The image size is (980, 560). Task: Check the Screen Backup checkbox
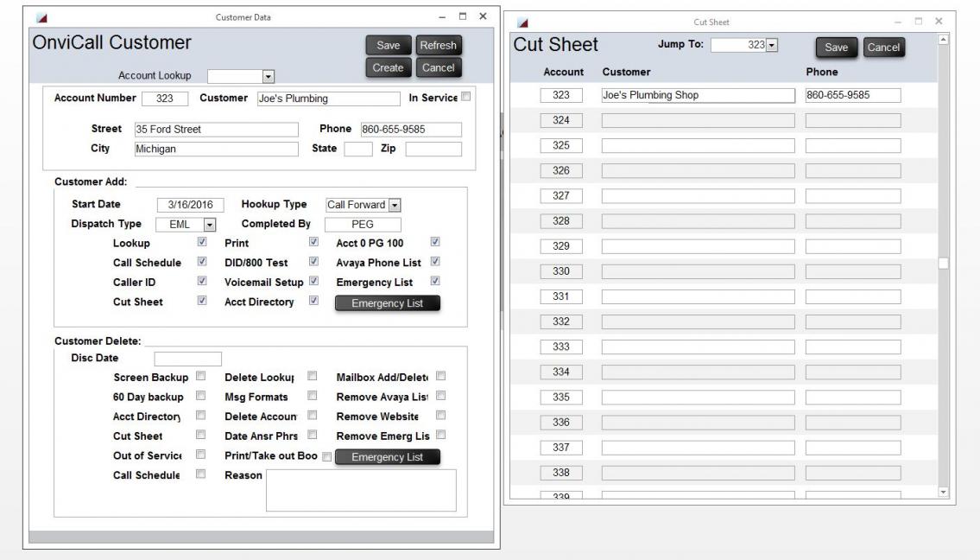pyautogui.click(x=200, y=375)
